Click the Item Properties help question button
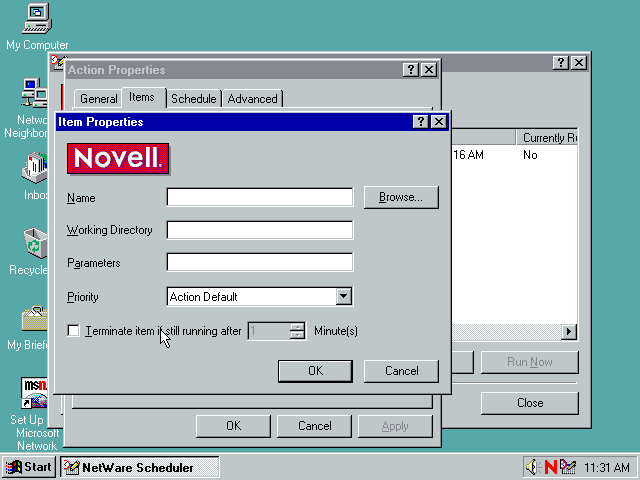Screen dimensions: 640x480 pos(420,122)
